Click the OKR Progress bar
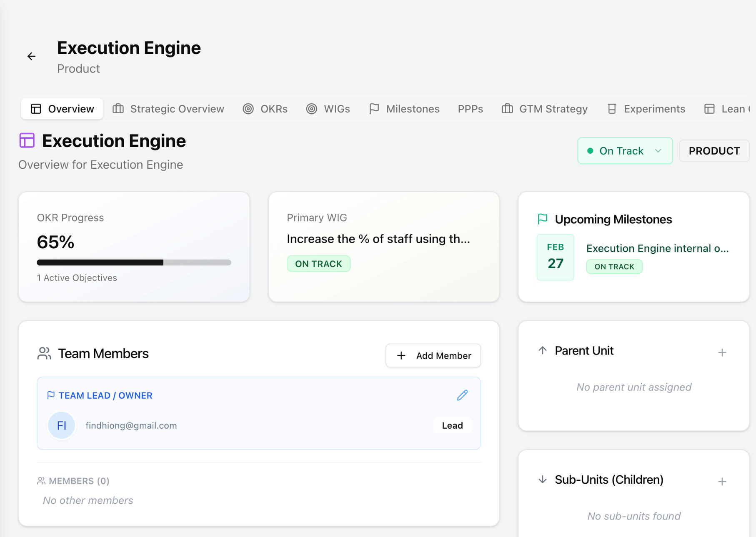This screenshot has width=756, height=537. tap(134, 262)
